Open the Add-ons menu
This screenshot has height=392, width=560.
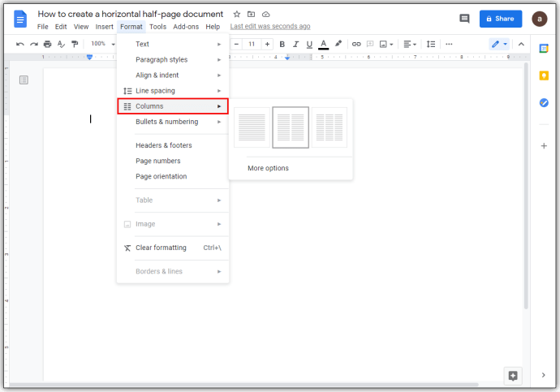[186, 27]
